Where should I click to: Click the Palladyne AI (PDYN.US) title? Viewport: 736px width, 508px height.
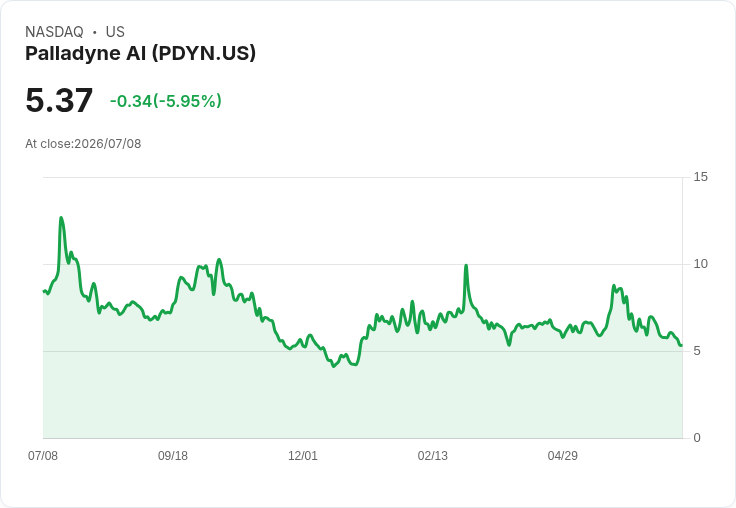coord(140,53)
